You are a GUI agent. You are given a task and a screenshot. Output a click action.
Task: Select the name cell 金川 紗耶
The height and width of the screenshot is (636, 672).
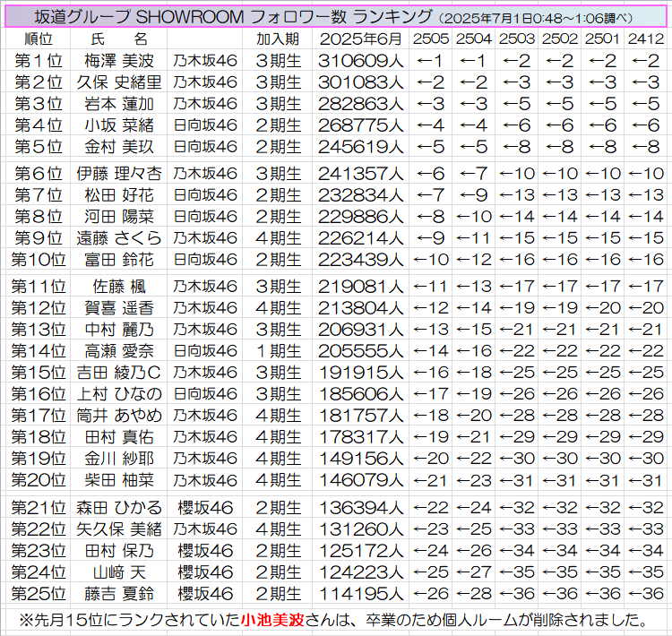click(119, 458)
